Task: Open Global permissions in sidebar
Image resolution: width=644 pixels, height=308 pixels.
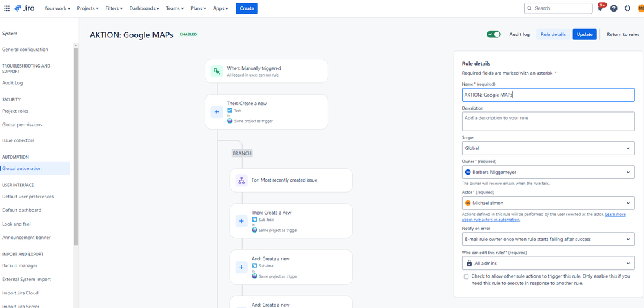Action: pyautogui.click(x=22, y=124)
